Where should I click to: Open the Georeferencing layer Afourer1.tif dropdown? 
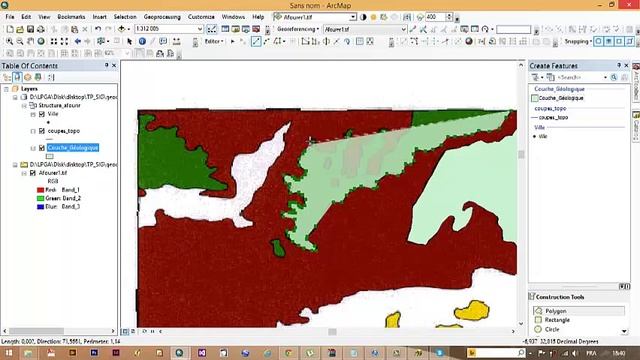click(x=403, y=29)
